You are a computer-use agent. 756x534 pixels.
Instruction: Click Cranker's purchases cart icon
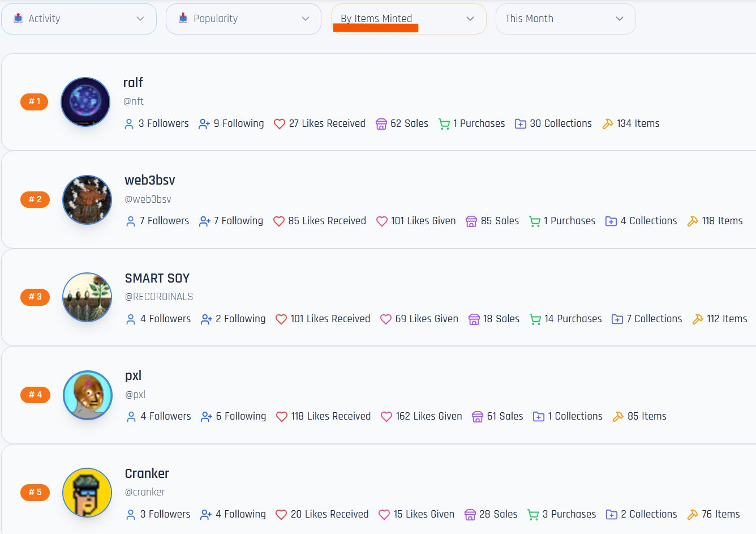[533, 515]
